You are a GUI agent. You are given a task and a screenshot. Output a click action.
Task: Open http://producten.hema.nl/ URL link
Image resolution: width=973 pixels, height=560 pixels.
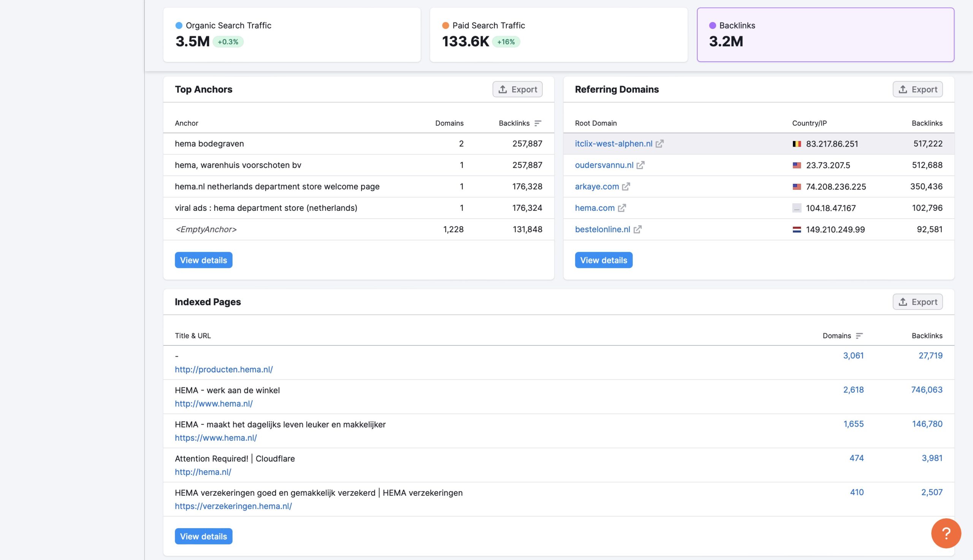(x=224, y=369)
